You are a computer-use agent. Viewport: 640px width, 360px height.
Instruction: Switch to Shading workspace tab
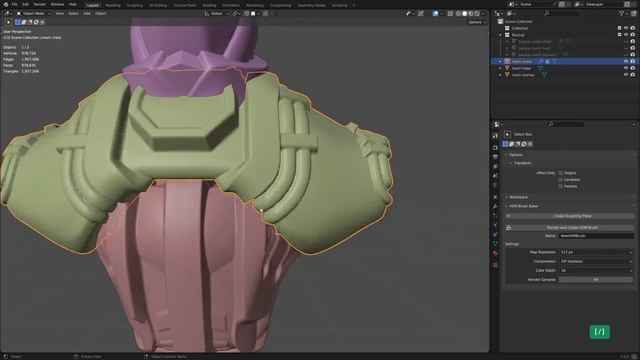coord(209,5)
